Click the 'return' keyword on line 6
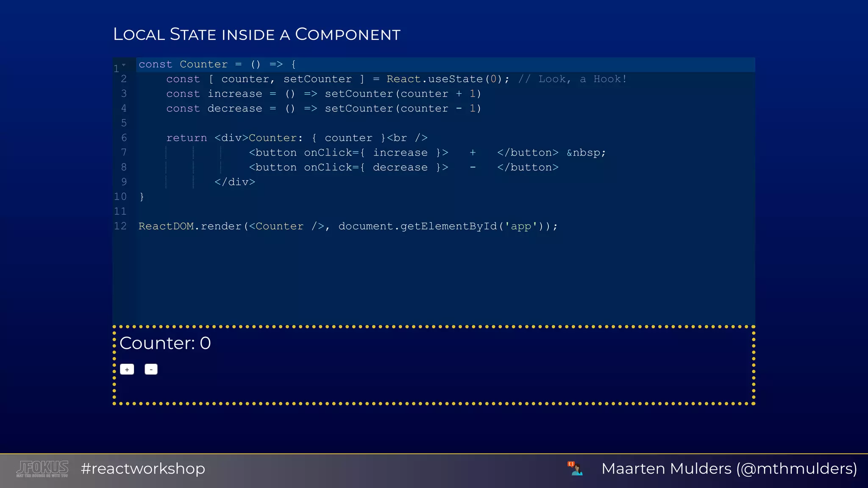The image size is (868, 488). pos(186,138)
